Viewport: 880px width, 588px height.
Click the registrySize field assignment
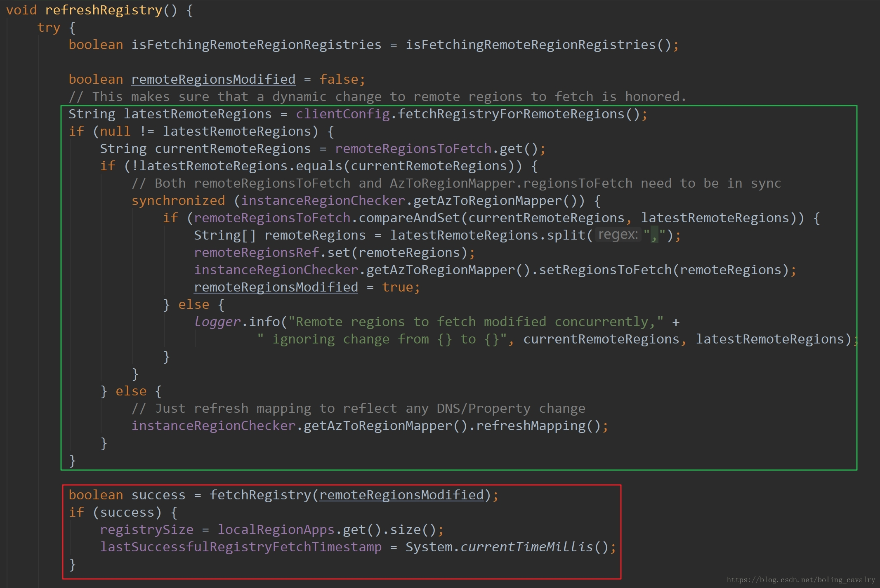pyautogui.click(x=146, y=529)
